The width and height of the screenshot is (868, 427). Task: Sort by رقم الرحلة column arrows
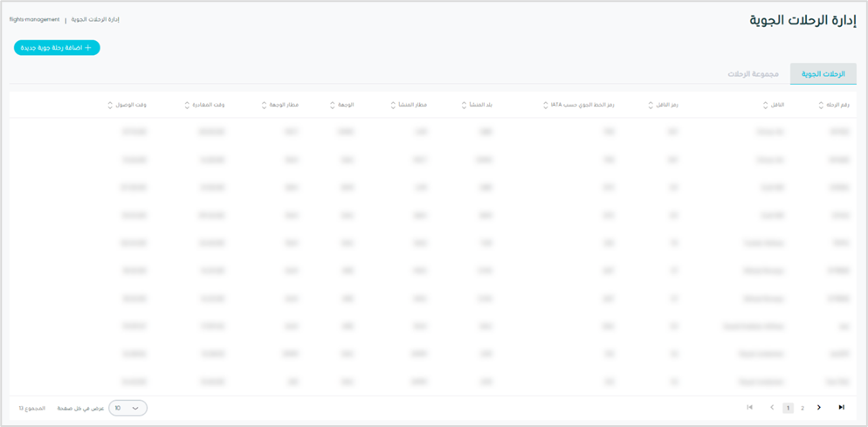coord(821,105)
